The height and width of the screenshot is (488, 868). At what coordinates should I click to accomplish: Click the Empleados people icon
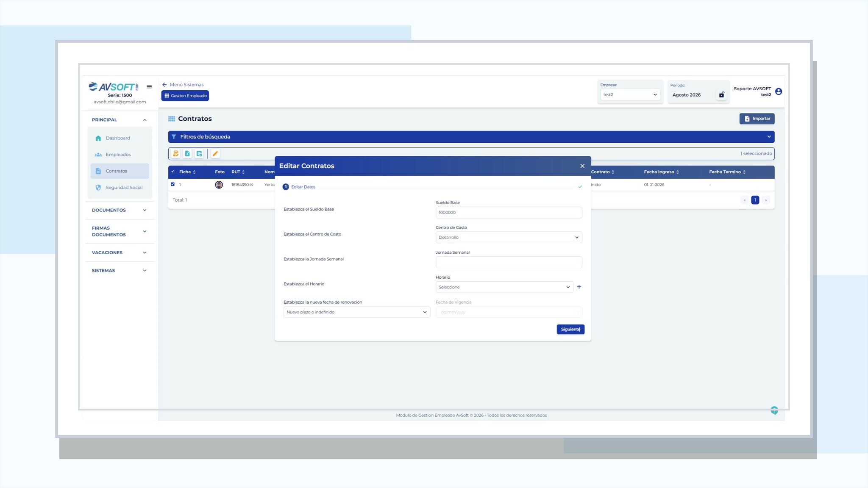tap(98, 155)
